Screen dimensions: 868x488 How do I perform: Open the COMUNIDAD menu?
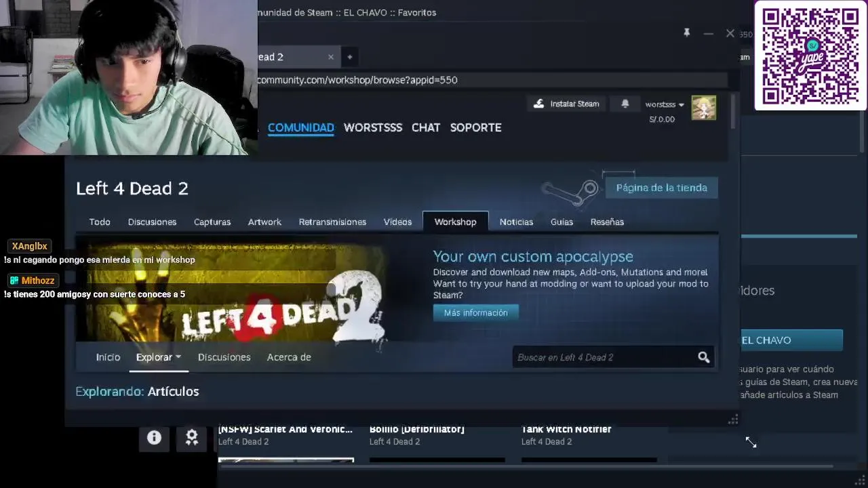click(301, 127)
